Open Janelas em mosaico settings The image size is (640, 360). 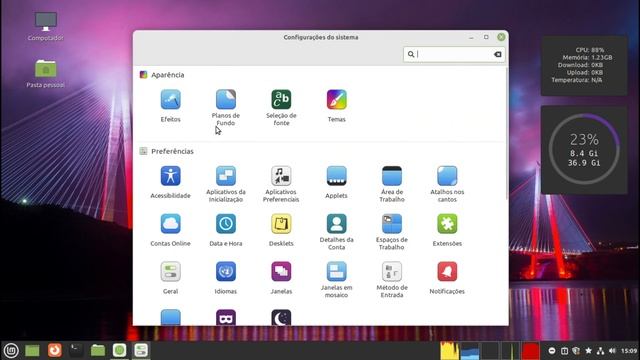[x=336, y=279]
